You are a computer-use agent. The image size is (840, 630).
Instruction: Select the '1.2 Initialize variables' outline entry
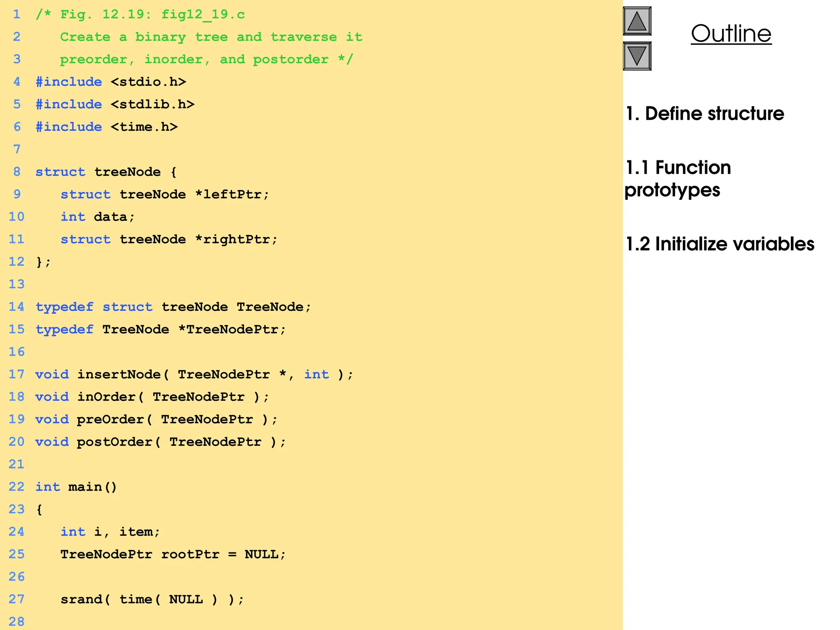point(720,244)
